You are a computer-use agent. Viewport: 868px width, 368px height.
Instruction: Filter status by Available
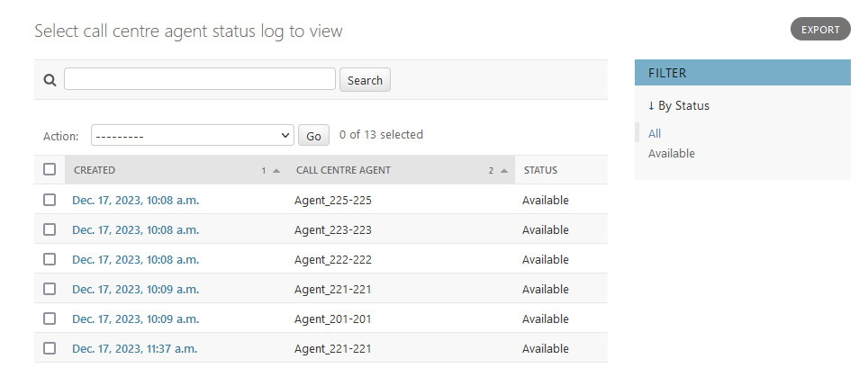pos(671,154)
